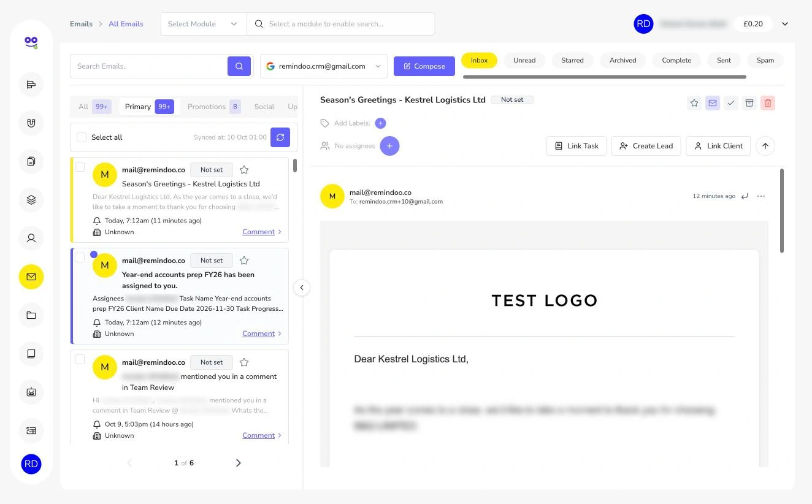Star the Season's Greetings email in the list

[x=244, y=170]
